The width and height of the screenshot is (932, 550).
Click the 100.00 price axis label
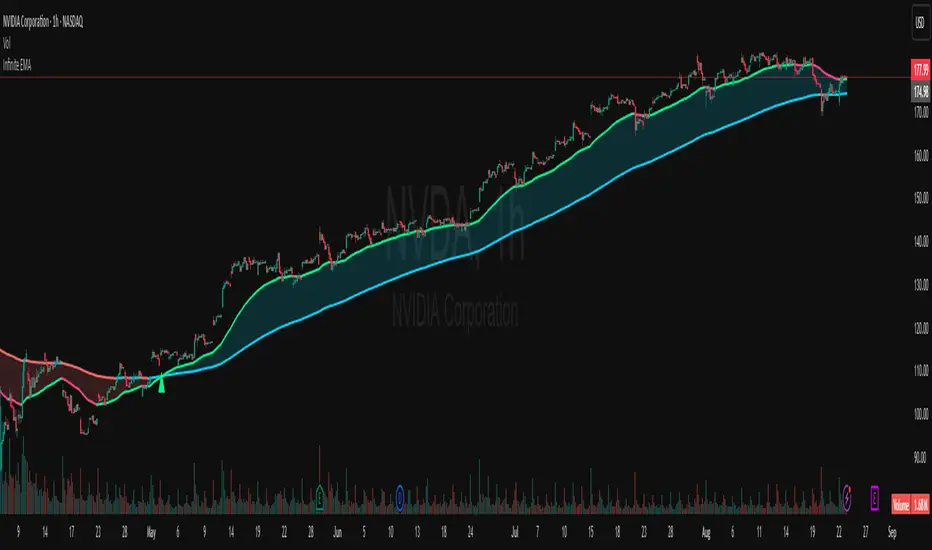(x=921, y=414)
